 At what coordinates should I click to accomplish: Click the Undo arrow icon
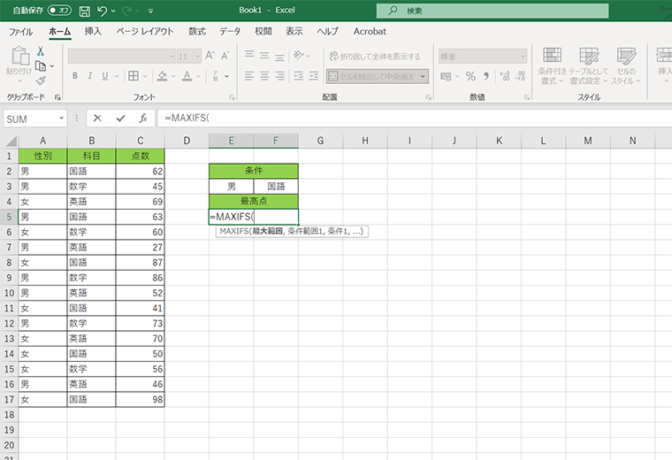102,11
